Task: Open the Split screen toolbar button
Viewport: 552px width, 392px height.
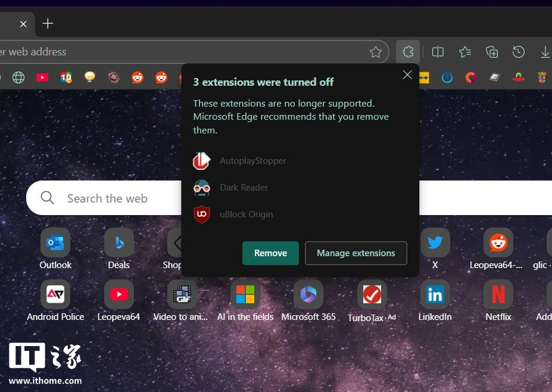Action: [x=438, y=52]
